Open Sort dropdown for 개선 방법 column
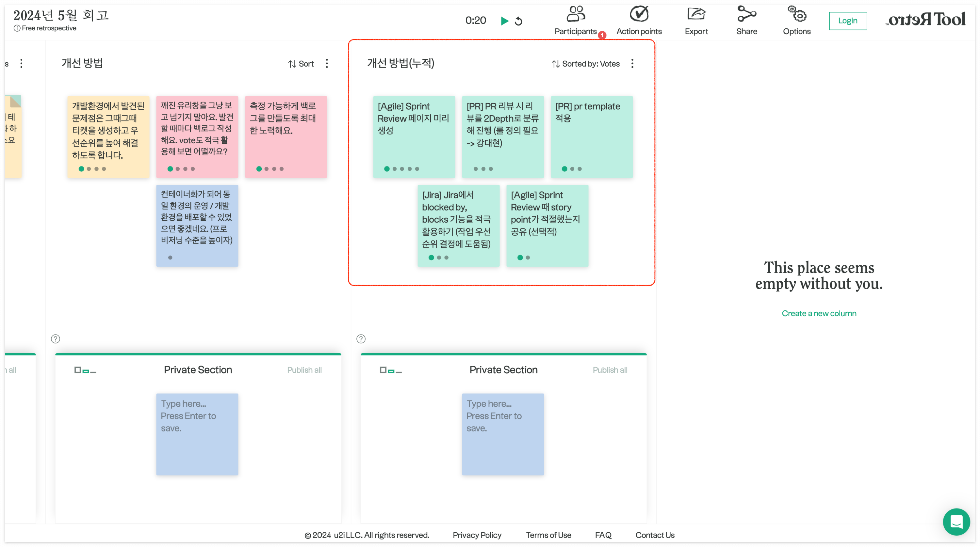This screenshot has height=547, width=980. [x=301, y=64]
